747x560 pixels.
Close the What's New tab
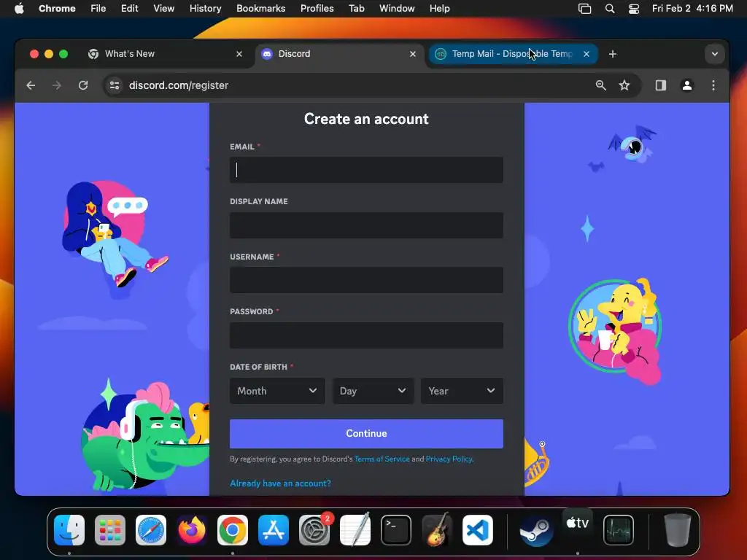pyautogui.click(x=239, y=54)
